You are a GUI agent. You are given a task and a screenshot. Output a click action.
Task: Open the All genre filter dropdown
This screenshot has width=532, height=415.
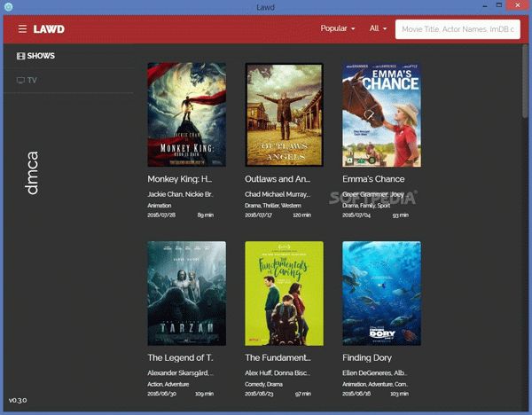(378, 28)
